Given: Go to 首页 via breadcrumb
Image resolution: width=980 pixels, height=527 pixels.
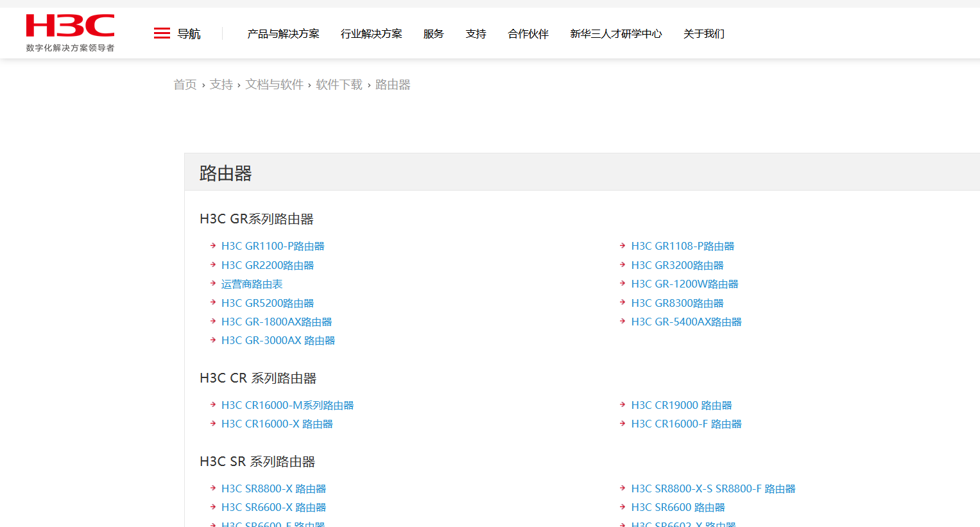Looking at the screenshot, I should pos(185,85).
